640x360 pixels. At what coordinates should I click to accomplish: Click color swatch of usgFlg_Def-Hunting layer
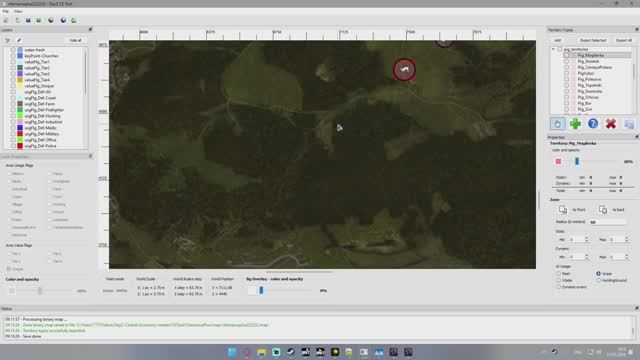point(20,116)
